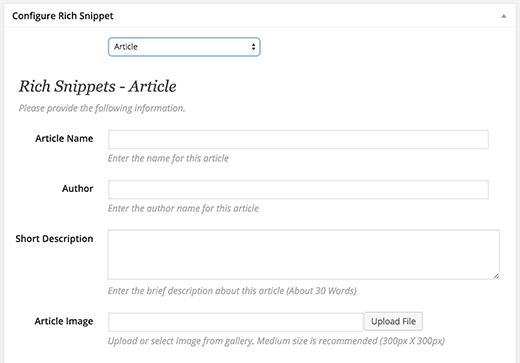Focus the Author text field
520x363 pixels.
[298, 190]
